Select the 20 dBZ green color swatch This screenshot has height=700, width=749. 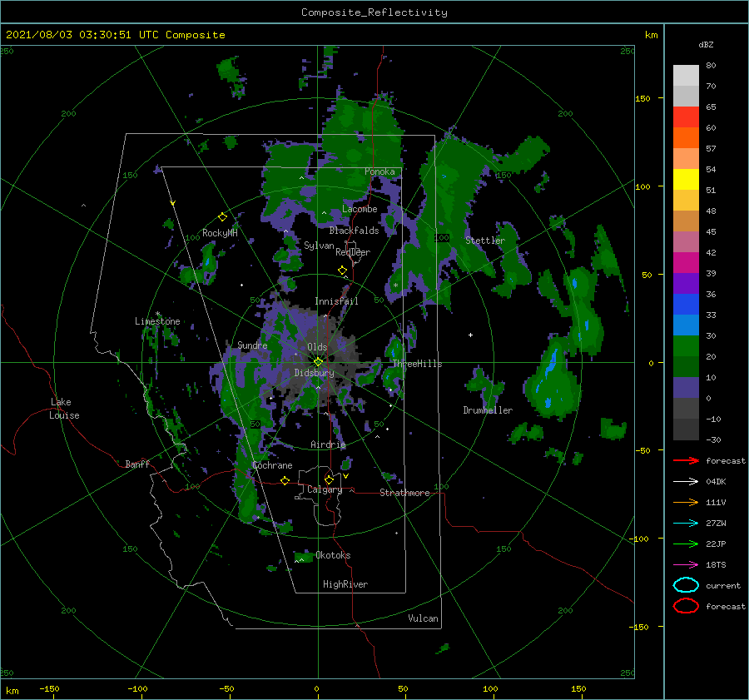pos(686,346)
